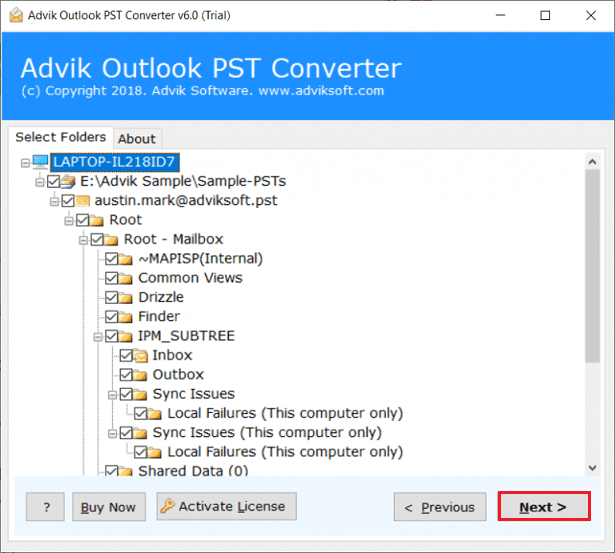Uncheck the Outbox folder checkbox
The image size is (615, 553).
[x=126, y=375]
